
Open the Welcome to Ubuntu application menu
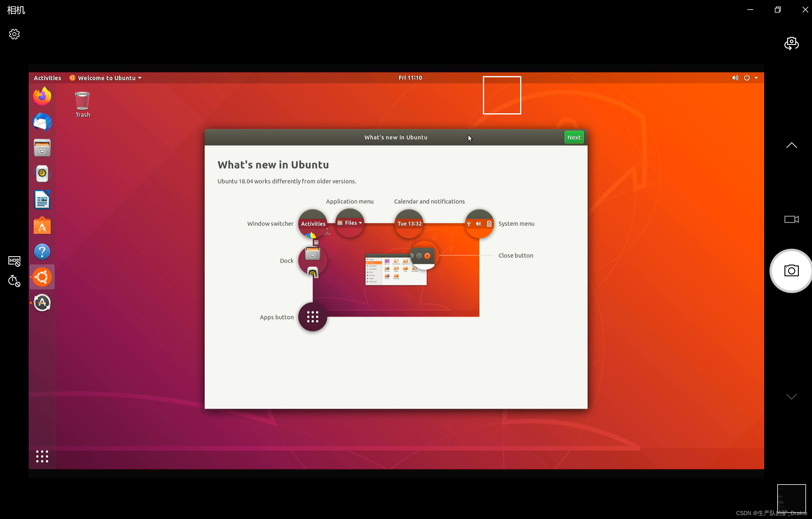tap(105, 78)
